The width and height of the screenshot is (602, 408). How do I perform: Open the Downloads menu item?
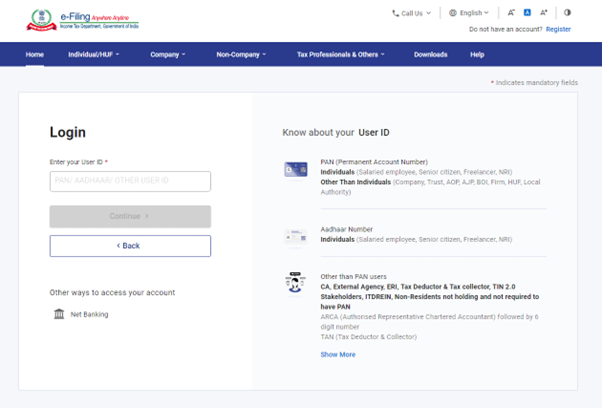430,55
